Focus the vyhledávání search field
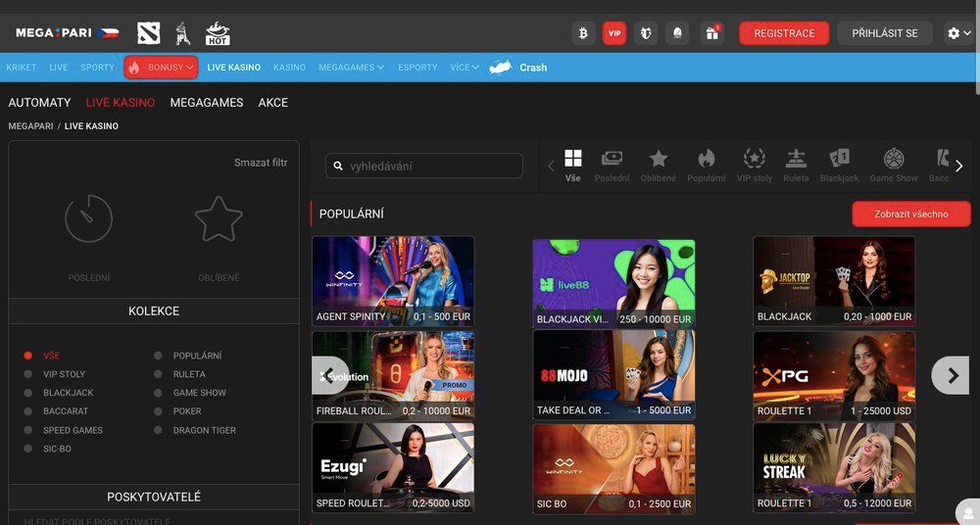Image resolution: width=980 pixels, height=525 pixels. pos(424,166)
